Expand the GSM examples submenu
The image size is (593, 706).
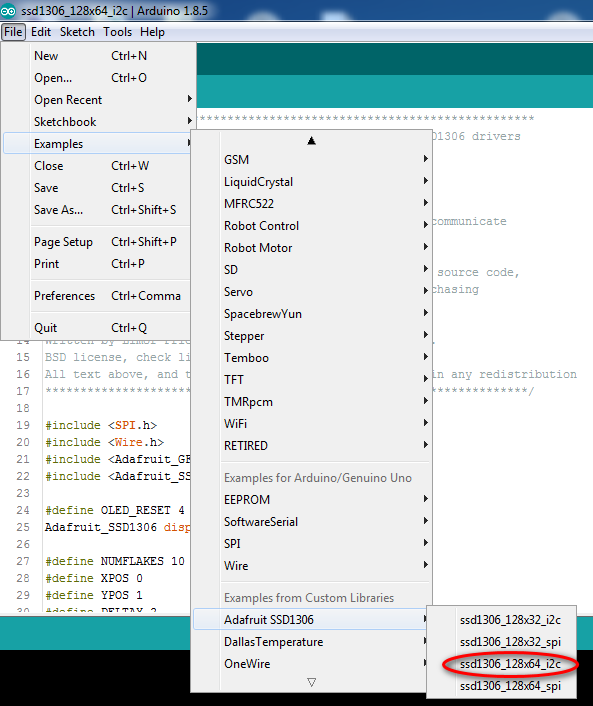(312, 159)
